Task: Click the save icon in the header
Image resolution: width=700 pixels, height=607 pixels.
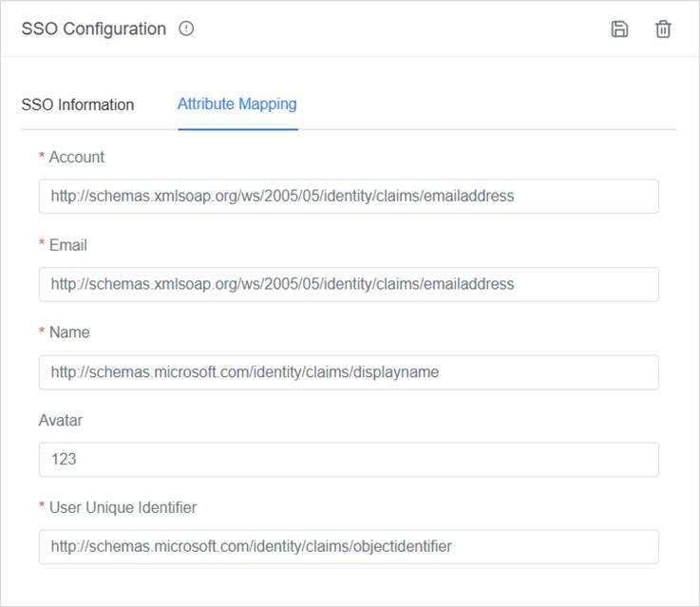Action: 619,28
